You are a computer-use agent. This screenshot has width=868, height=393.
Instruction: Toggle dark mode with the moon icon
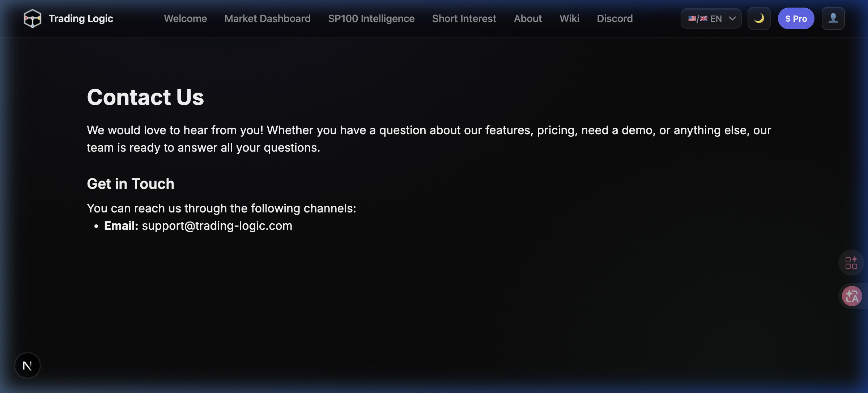[759, 18]
